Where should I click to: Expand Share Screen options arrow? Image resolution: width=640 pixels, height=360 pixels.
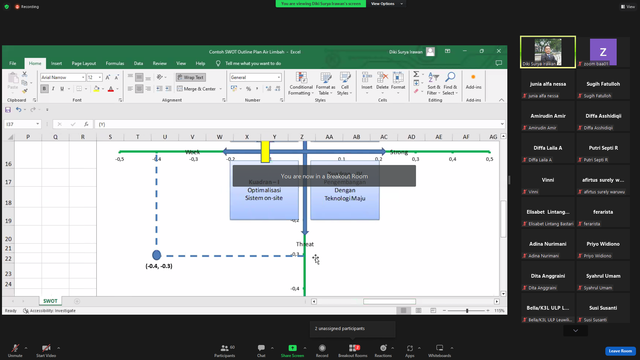point(304,348)
